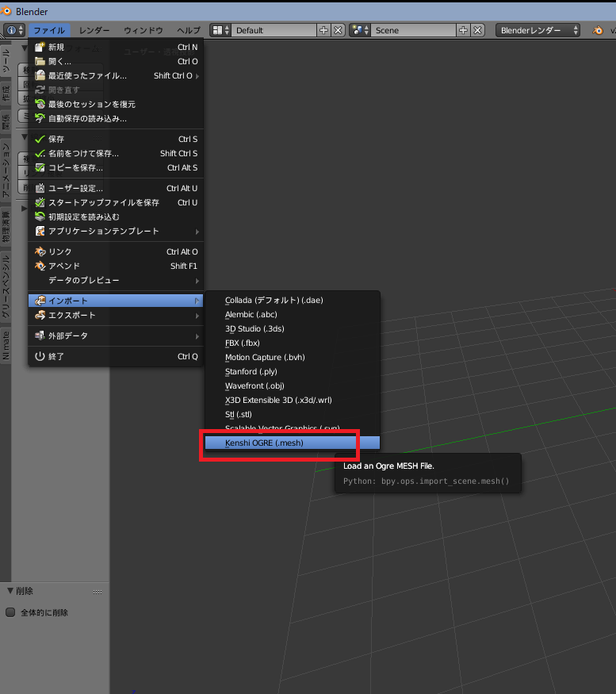Expand the 外部データ submenu
The height and width of the screenshot is (694, 616).
[x=116, y=335]
